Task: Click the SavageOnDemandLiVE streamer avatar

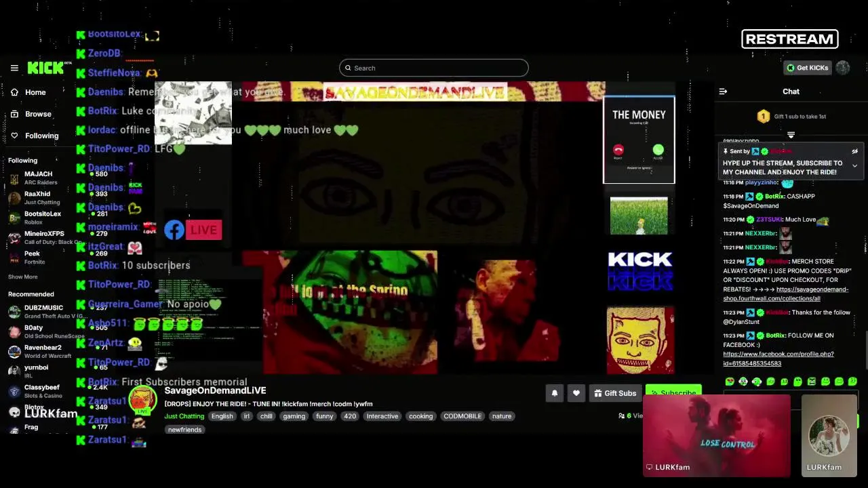Action: (x=142, y=400)
